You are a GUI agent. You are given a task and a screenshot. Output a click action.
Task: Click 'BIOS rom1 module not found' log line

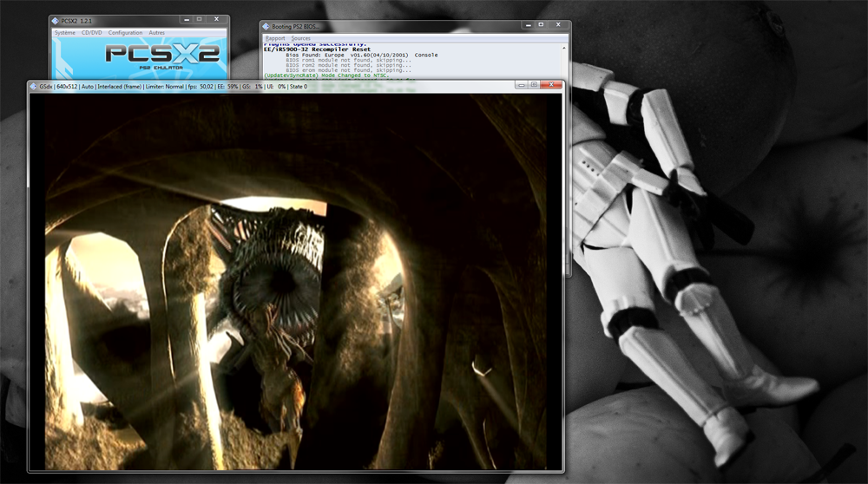pyautogui.click(x=348, y=60)
